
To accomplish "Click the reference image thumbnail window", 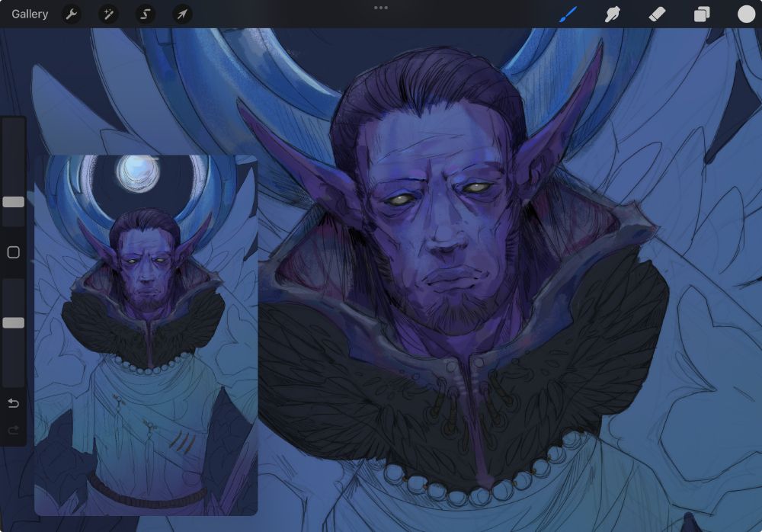I will click(x=146, y=335).
